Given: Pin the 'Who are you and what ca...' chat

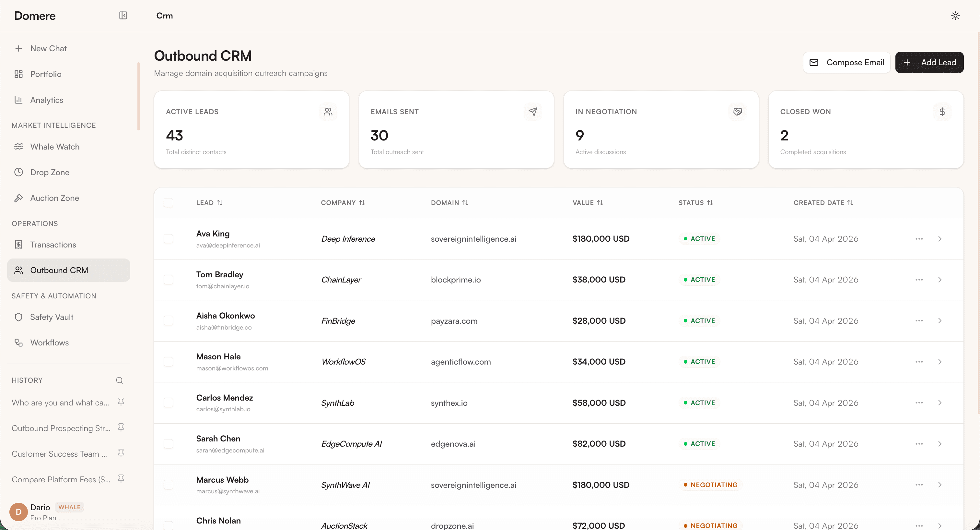Looking at the screenshot, I should pos(121,402).
